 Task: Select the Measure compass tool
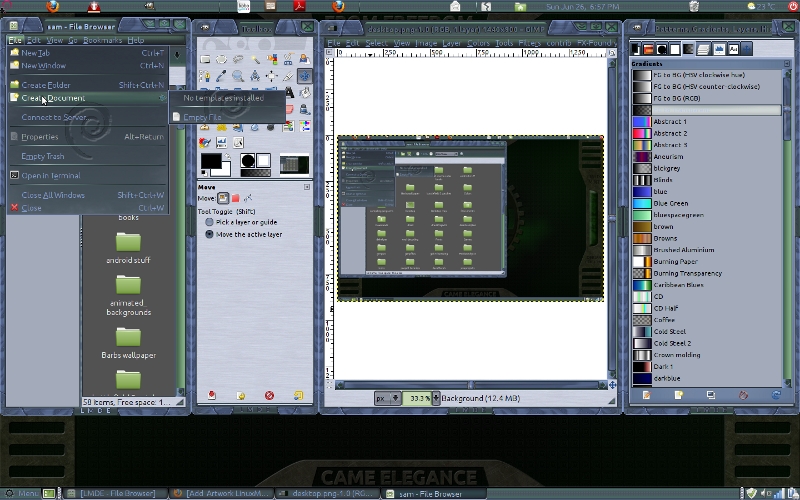click(x=255, y=76)
